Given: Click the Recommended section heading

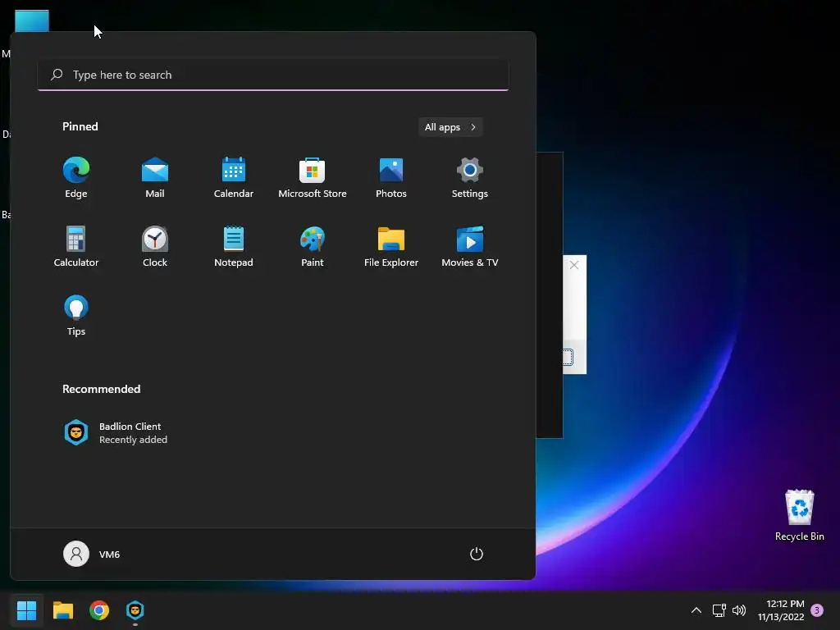Looking at the screenshot, I should tap(101, 389).
